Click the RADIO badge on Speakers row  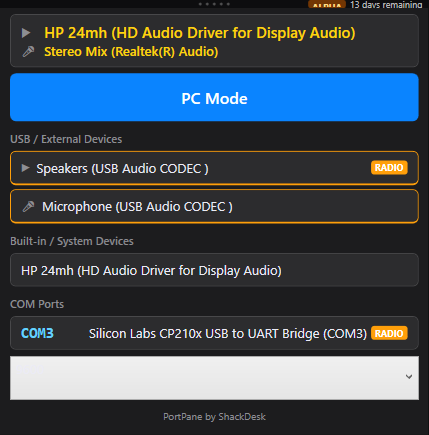point(389,168)
